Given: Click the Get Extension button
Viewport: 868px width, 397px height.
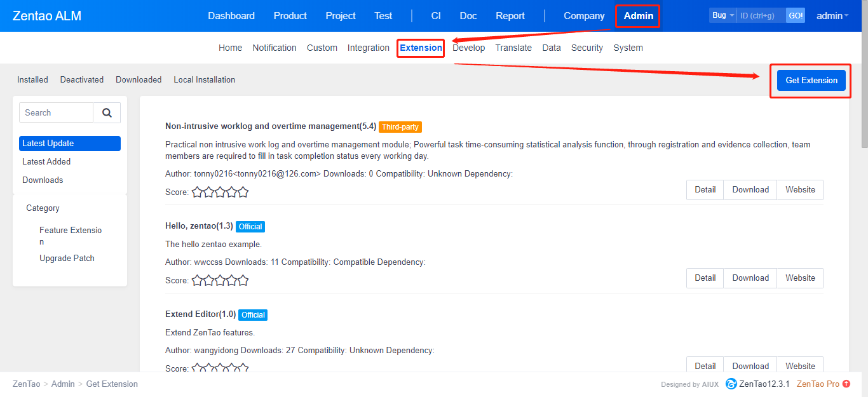Looking at the screenshot, I should [811, 80].
